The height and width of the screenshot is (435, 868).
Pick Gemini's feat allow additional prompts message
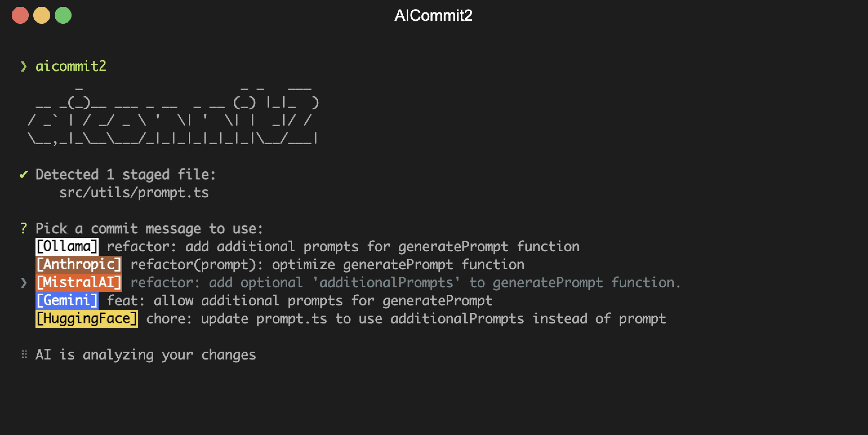coord(300,301)
